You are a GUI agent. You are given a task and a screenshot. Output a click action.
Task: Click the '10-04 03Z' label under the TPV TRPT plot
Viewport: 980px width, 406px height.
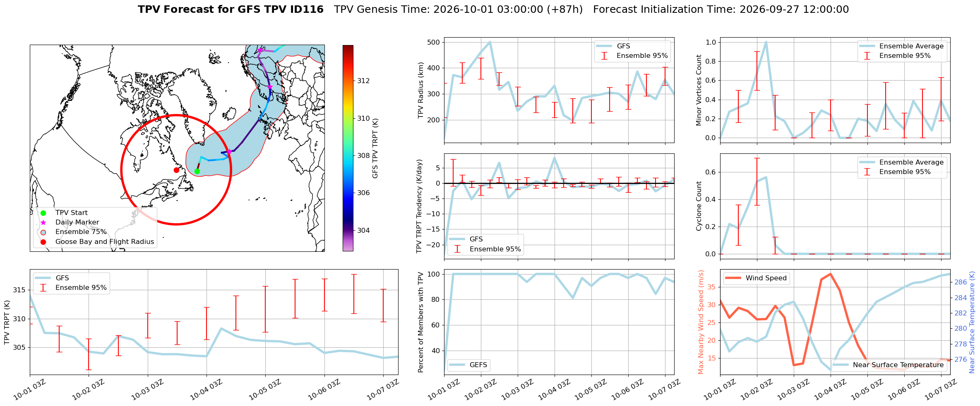(x=206, y=390)
